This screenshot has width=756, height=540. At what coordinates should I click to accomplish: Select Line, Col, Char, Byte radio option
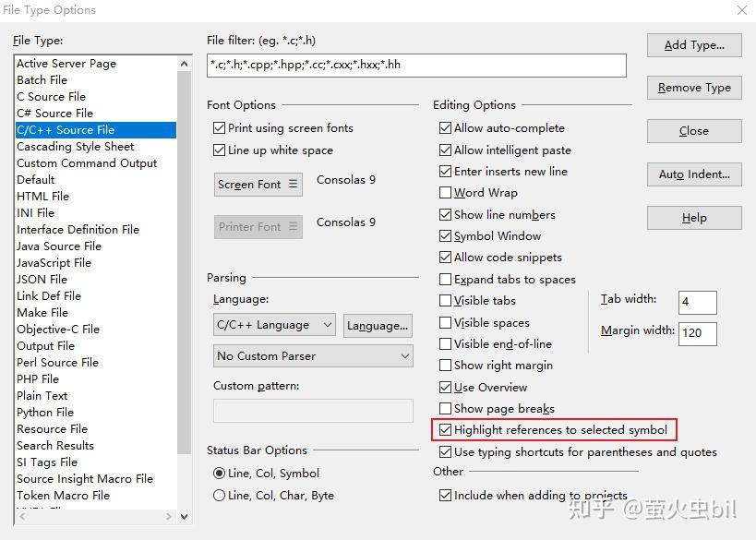point(219,495)
